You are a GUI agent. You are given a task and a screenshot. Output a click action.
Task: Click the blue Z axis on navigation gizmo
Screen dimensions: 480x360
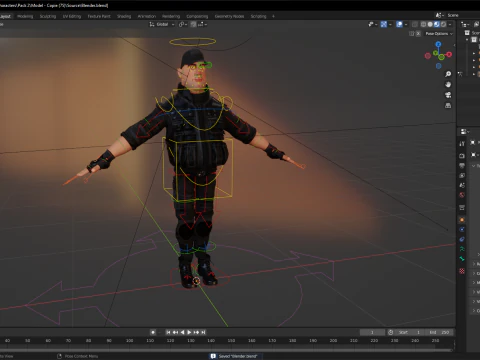point(438,44)
